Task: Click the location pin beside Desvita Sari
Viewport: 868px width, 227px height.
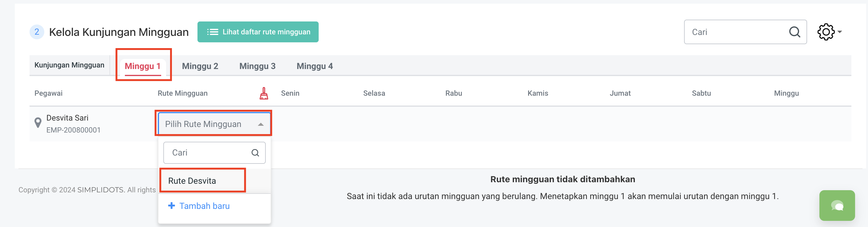Action: point(38,123)
